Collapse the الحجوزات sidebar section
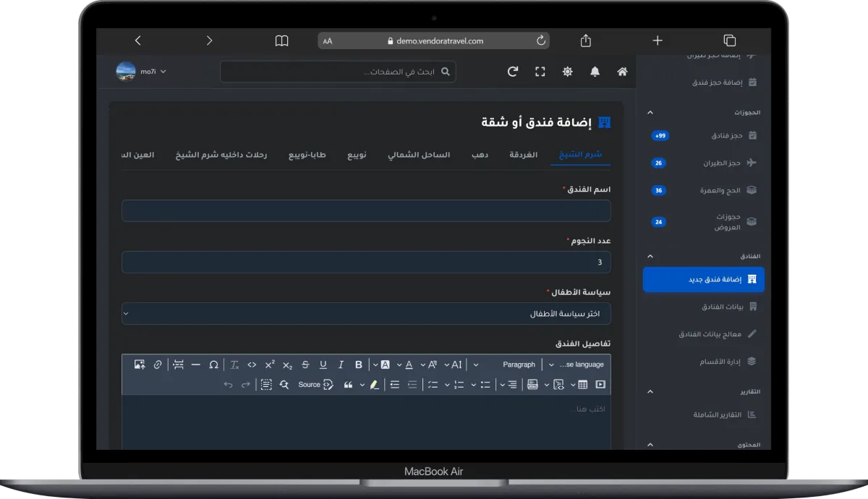 pyautogui.click(x=650, y=112)
